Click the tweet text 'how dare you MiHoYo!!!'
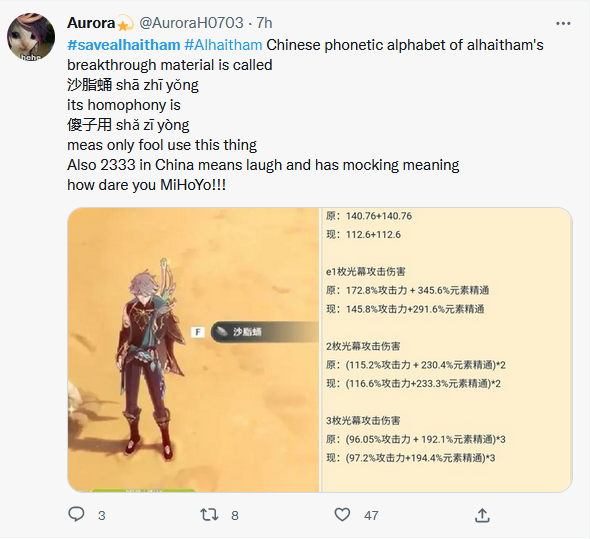590x539 pixels. click(x=146, y=185)
